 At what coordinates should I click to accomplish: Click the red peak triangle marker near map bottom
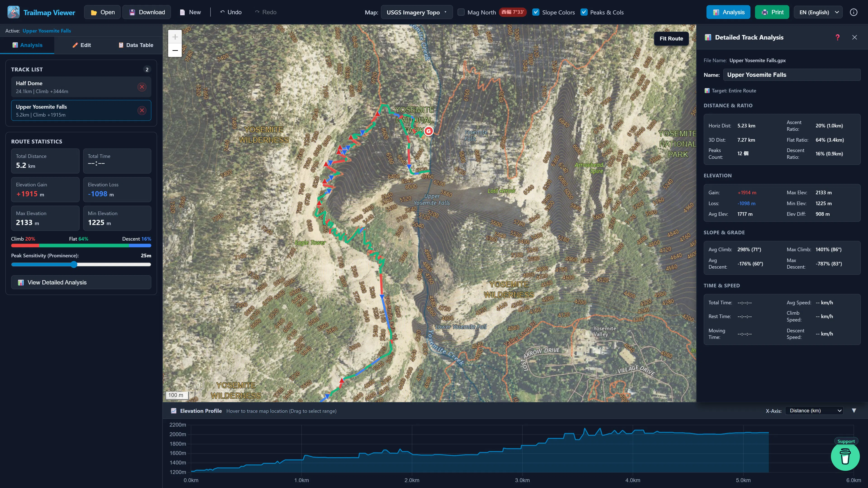click(342, 380)
